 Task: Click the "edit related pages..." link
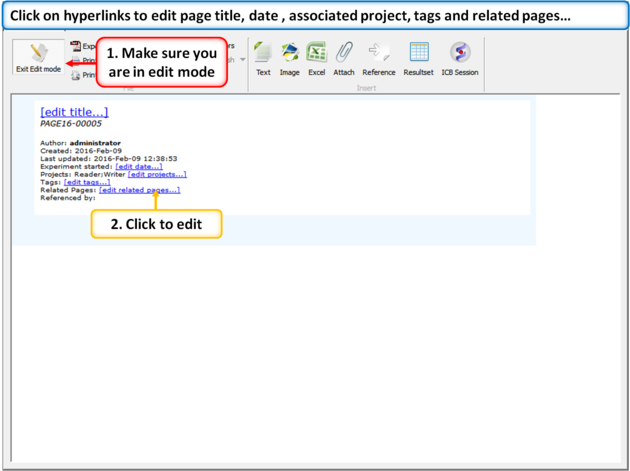[140, 190]
